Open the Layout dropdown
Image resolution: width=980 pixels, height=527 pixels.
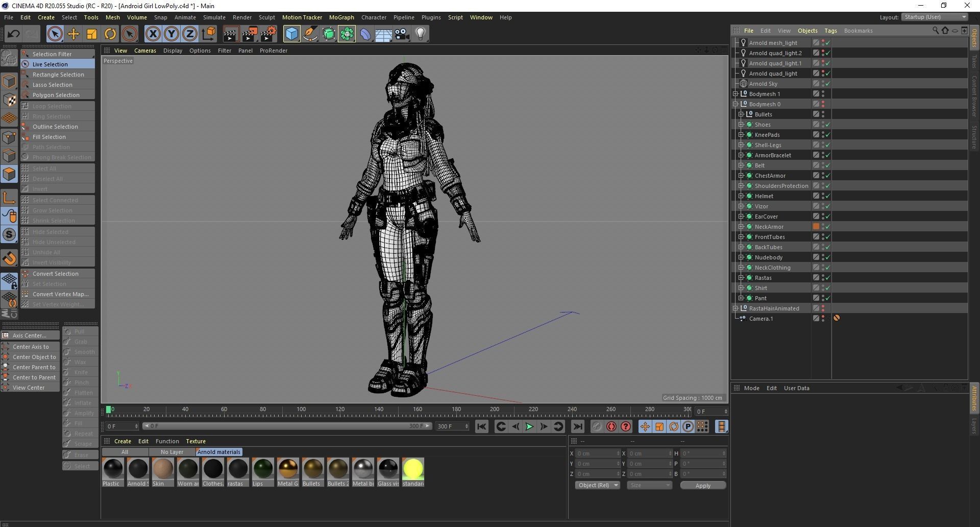click(x=935, y=17)
